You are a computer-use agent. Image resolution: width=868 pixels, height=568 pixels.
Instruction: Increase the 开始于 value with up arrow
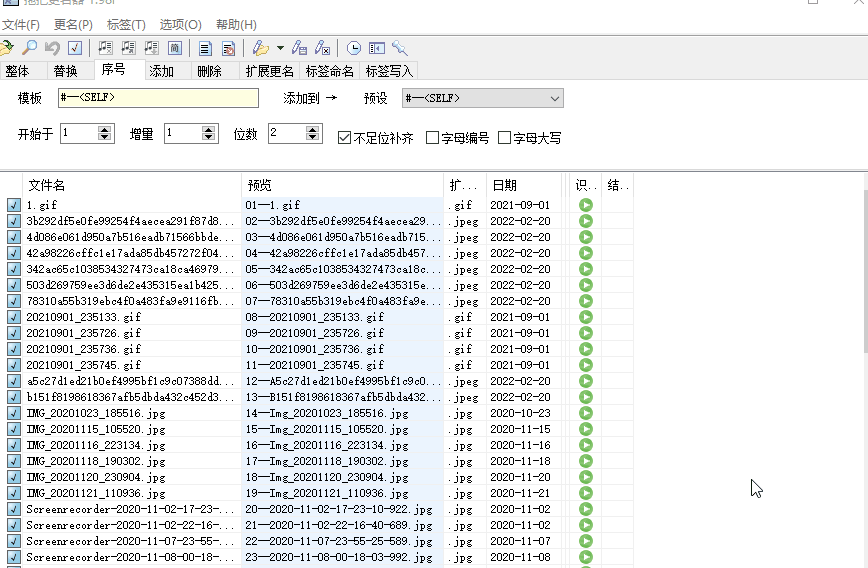105,129
